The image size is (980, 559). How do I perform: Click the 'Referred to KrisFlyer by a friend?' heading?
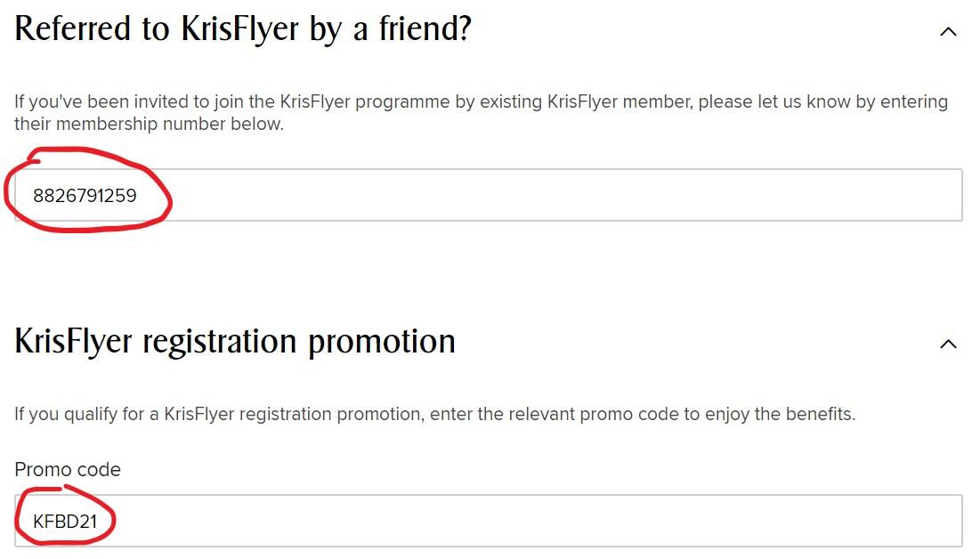(x=242, y=29)
